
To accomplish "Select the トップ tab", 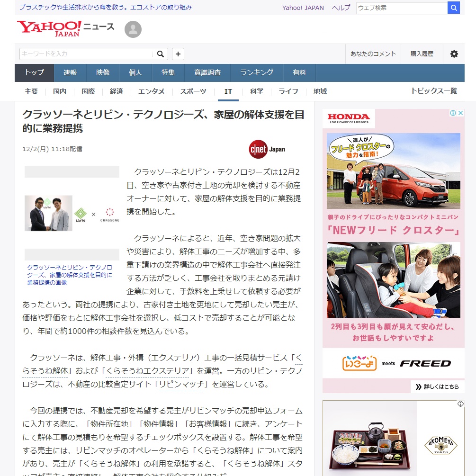I will click(34, 73).
